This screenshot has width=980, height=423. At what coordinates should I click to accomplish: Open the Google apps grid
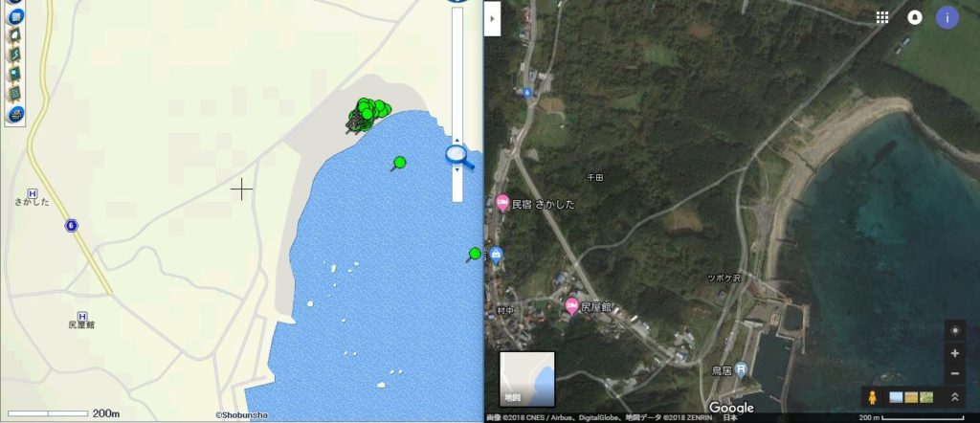[881, 17]
